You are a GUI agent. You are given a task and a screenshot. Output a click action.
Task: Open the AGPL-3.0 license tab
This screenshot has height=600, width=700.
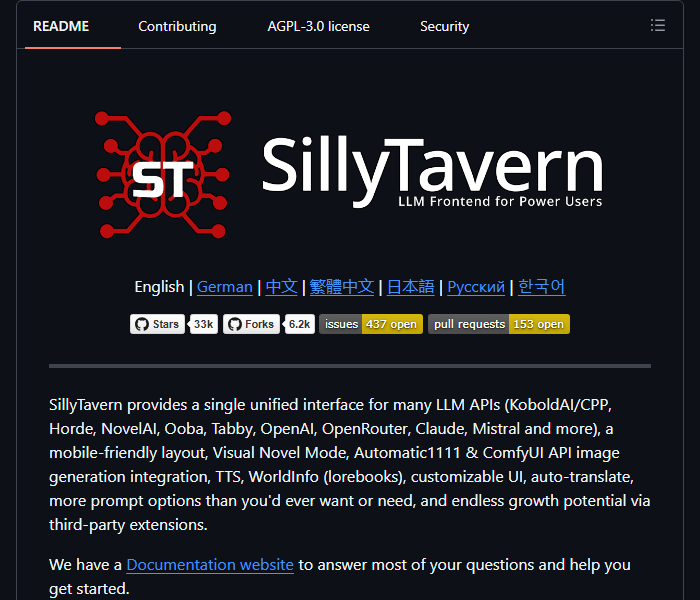click(x=318, y=26)
